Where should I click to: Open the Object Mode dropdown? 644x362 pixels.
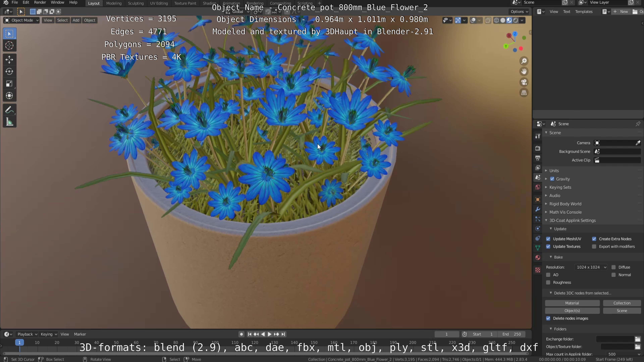[x=21, y=20]
